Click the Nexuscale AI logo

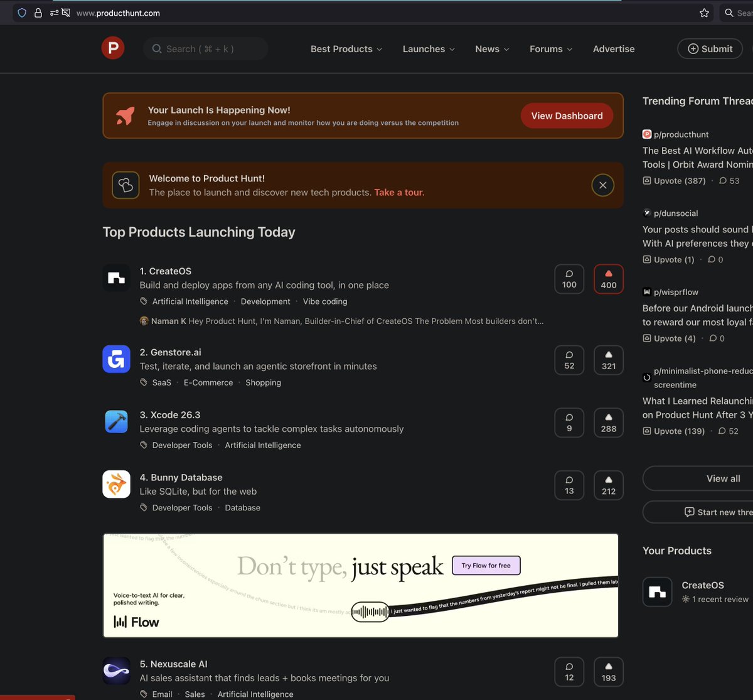pos(116,671)
